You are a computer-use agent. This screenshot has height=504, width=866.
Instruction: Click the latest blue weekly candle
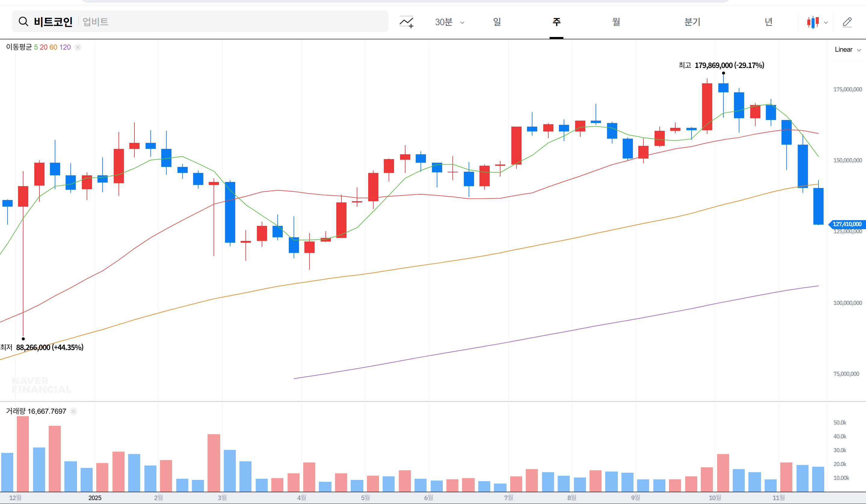(818, 206)
